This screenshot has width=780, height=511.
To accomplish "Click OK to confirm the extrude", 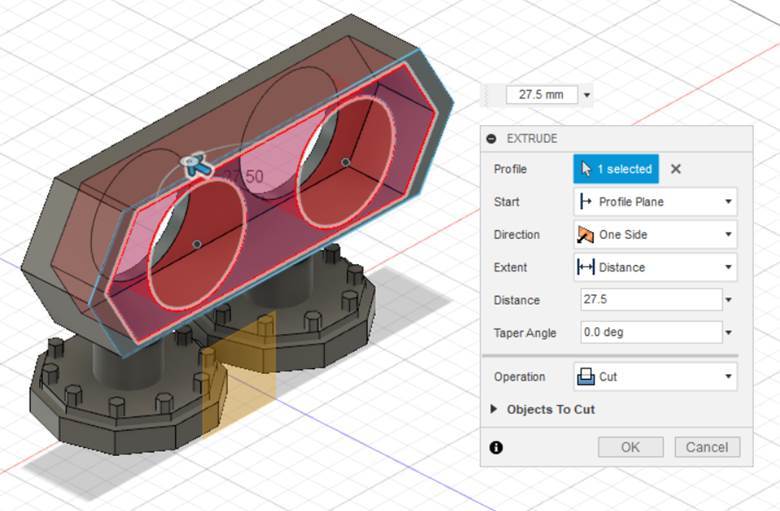I will (x=631, y=447).
